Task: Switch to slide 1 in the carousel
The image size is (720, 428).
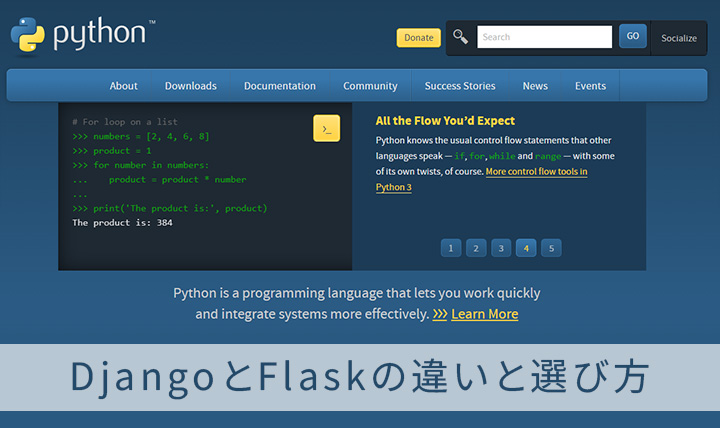Action: coord(451,248)
